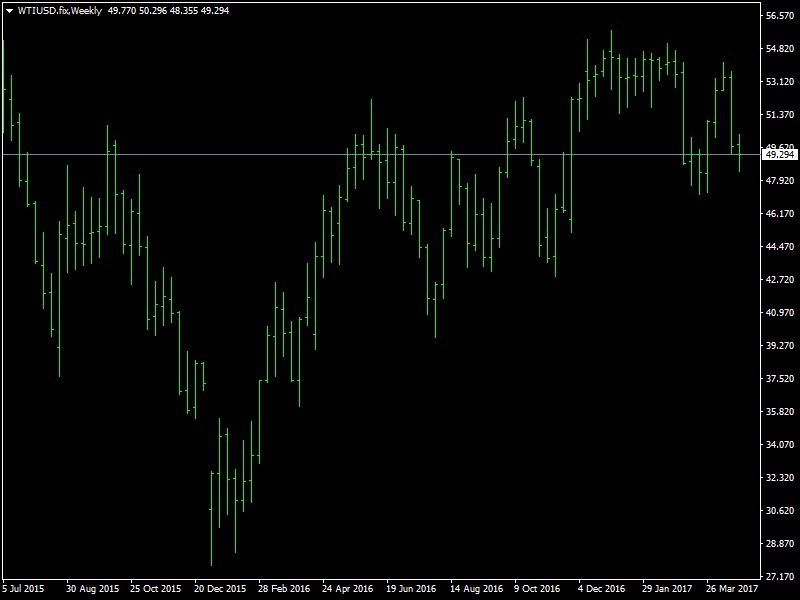Screen dimensions: 800x600
Task: Click the 19 Jun 2016 date label
Action: pyautogui.click(x=411, y=589)
